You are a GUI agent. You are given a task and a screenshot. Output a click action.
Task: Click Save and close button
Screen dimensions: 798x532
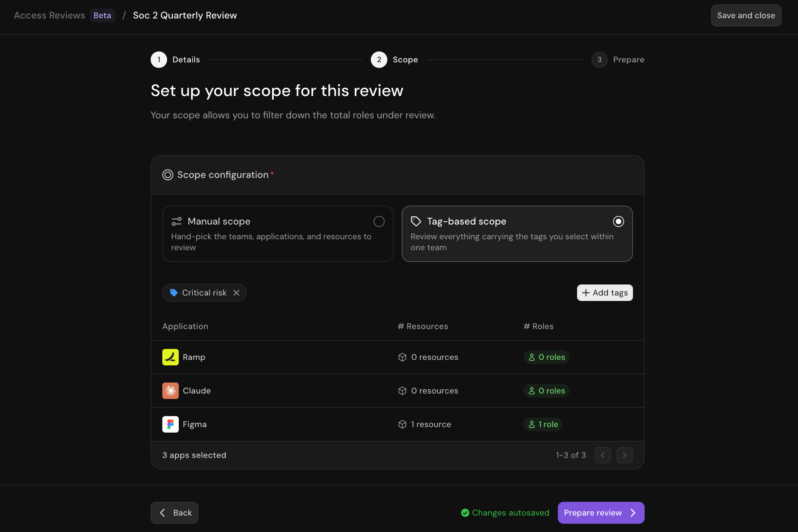pos(746,15)
